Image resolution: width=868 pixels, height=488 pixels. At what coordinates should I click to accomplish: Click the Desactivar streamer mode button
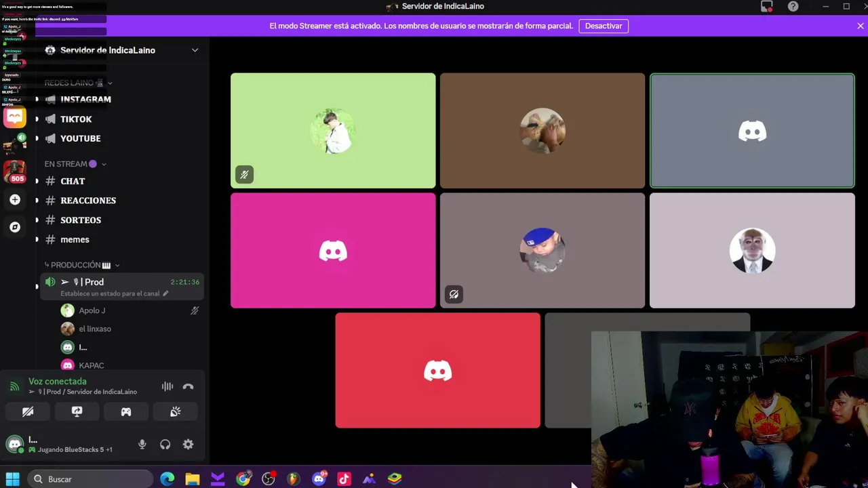(604, 26)
